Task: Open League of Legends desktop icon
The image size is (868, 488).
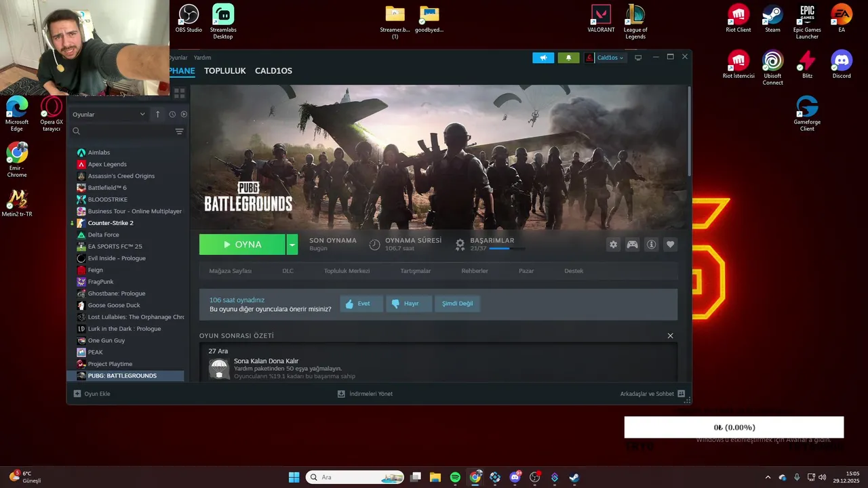Action: click(x=635, y=22)
